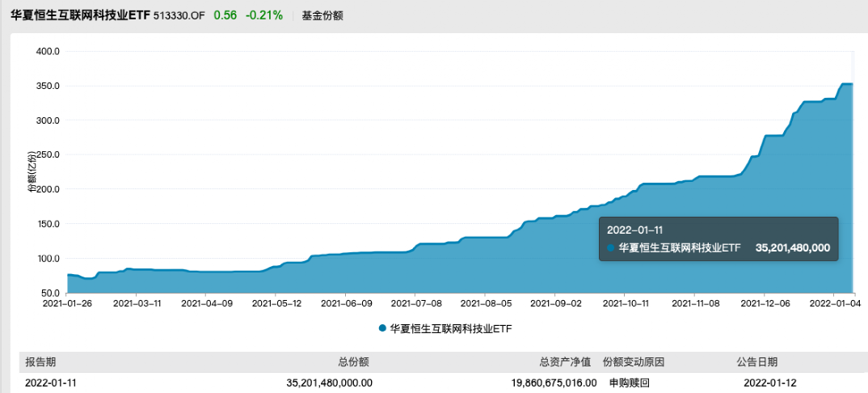Viewport: 868px width, 393px height.
Task: Sort by 报告期 column header
Action: (40, 362)
